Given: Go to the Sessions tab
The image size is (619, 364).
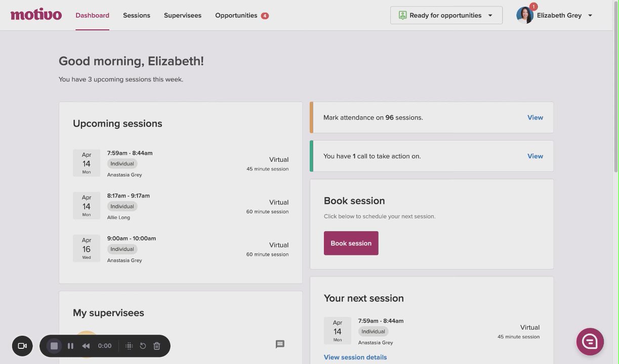Looking at the screenshot, I should click(x=137, y=15).
